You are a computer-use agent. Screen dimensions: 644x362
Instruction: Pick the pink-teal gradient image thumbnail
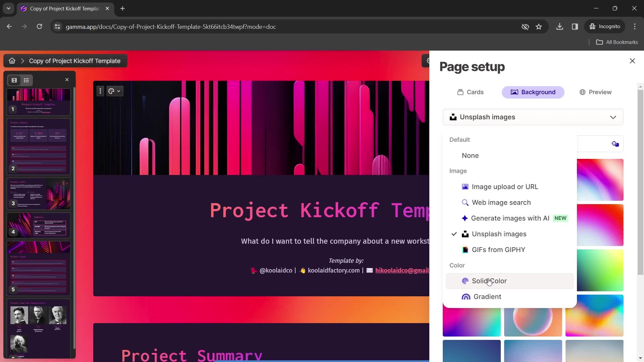coord(472,322)
